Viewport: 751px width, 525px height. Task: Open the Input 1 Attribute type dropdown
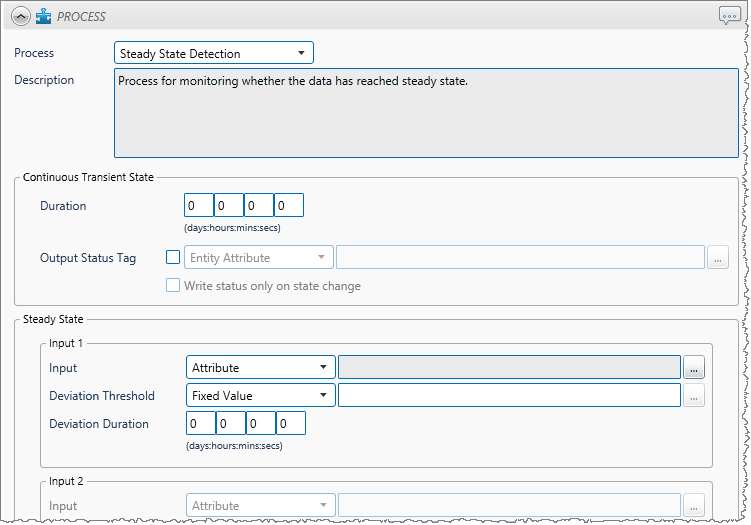pos(260,368)
